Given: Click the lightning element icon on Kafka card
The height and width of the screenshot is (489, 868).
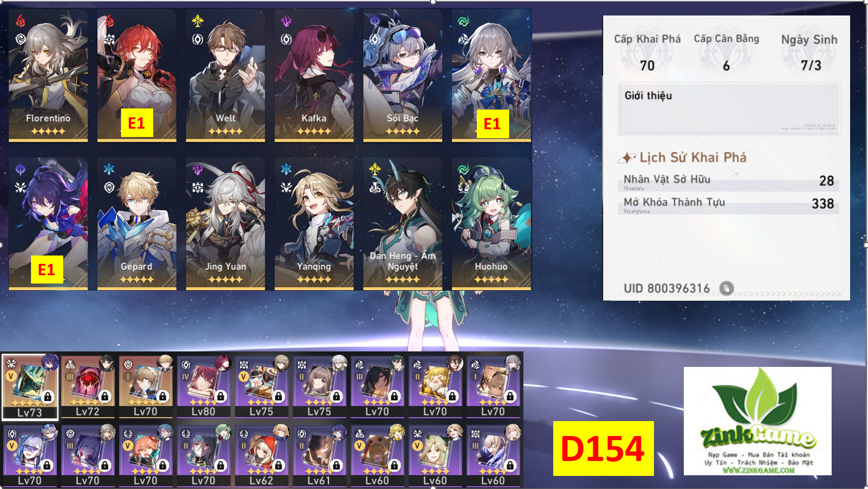Looking at the screenshot, I should 286,22.
